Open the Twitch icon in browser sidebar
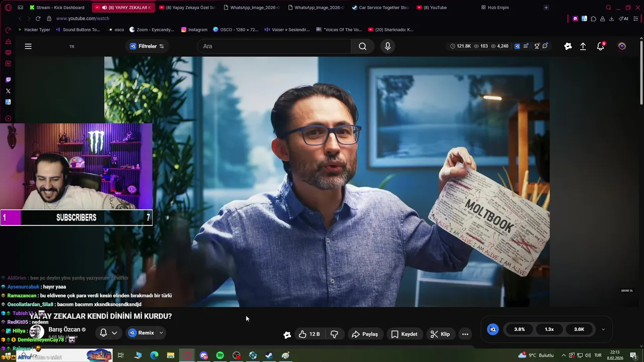This screenshot has width=644, height=362. (x=8, y=80)
